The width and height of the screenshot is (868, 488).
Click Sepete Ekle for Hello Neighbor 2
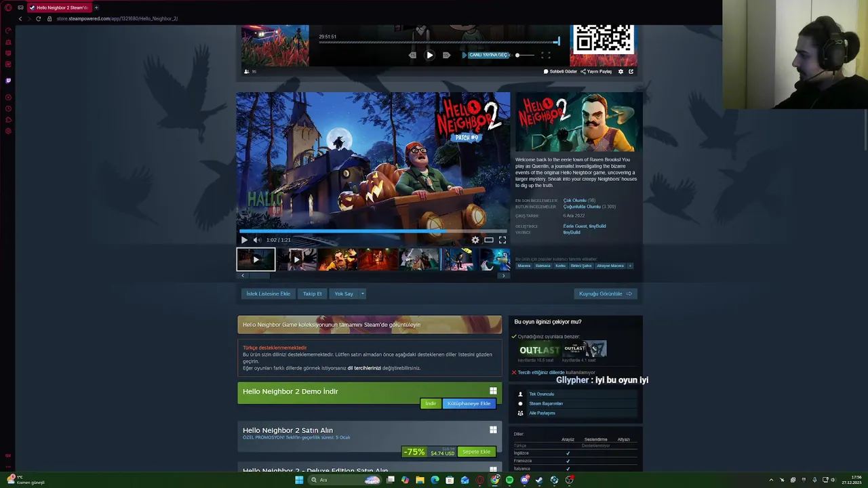coord(476,451)
